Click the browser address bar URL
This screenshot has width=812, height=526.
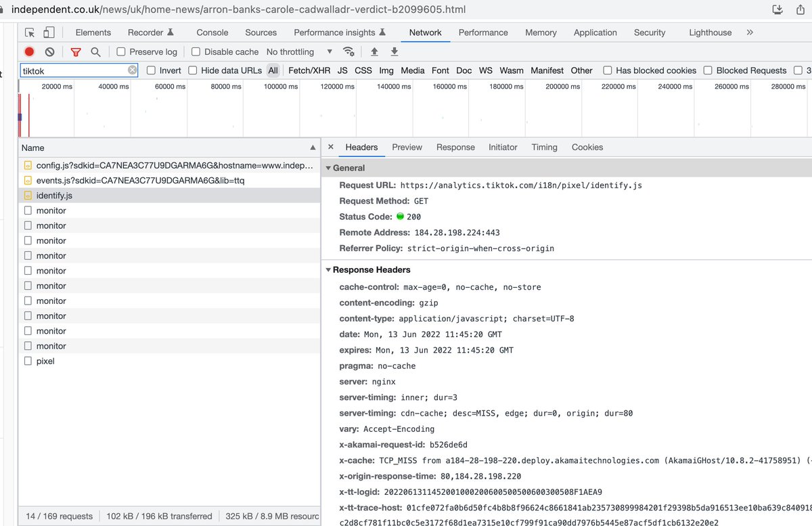(x=238, y=9)
